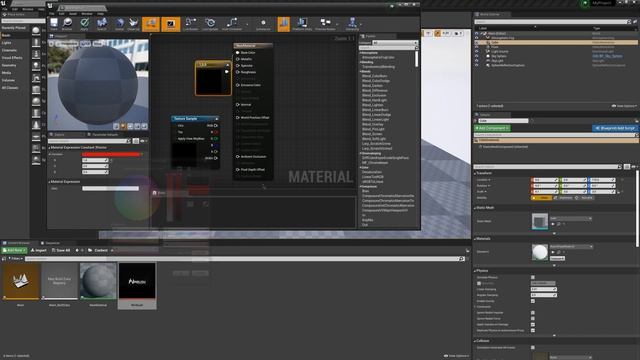
Task: Click Blueprint/Add Script button
Action: tap(615, 128)
